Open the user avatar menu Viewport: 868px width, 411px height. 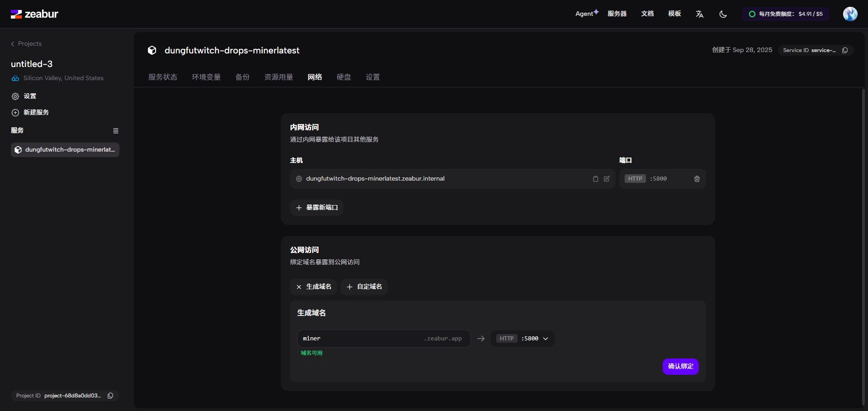850,14
